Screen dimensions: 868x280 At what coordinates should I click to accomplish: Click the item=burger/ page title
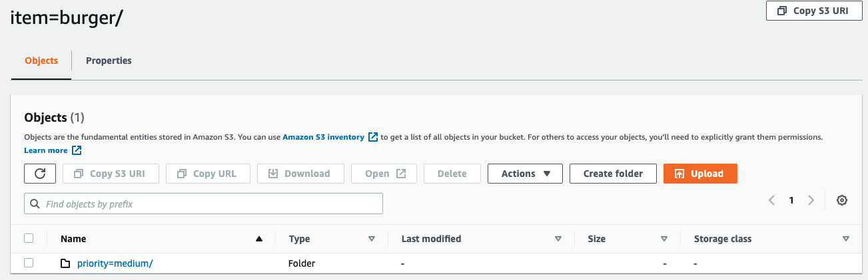(x=67, y=18)
